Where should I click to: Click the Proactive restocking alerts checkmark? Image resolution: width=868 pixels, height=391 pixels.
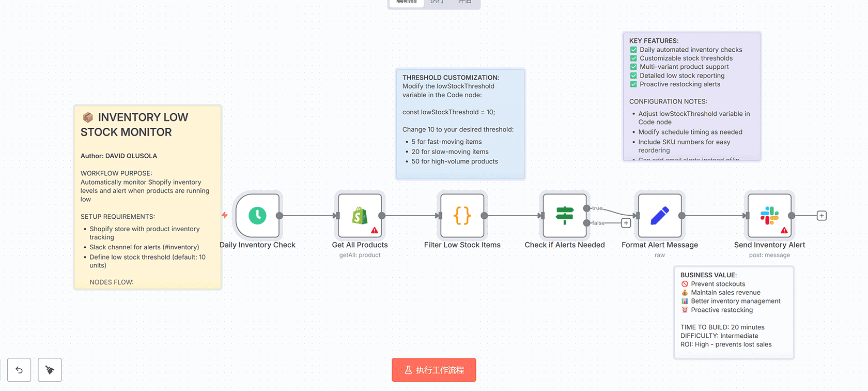tap(633, 84)
